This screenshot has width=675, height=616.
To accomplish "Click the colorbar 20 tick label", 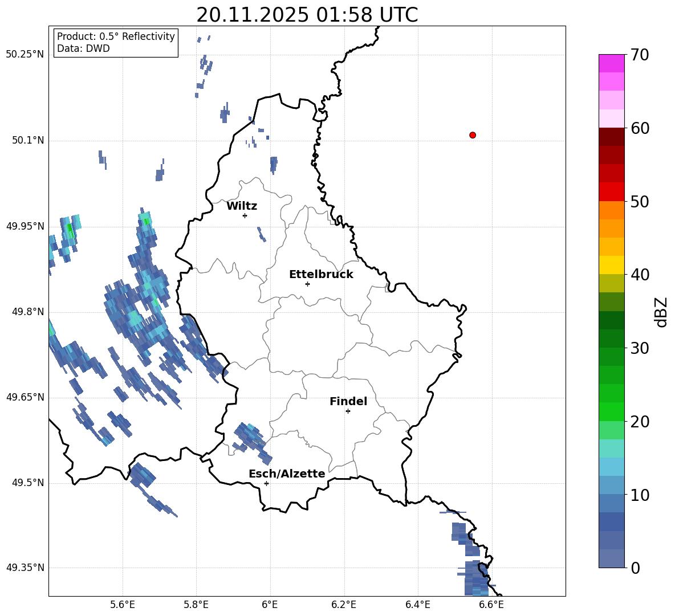I will [x=640, y=421].
